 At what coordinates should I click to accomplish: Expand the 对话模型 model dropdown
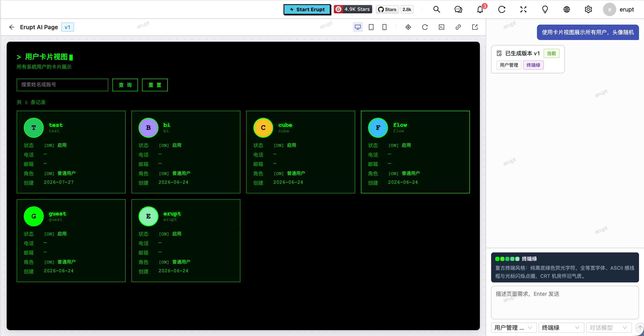pos(609,327)
